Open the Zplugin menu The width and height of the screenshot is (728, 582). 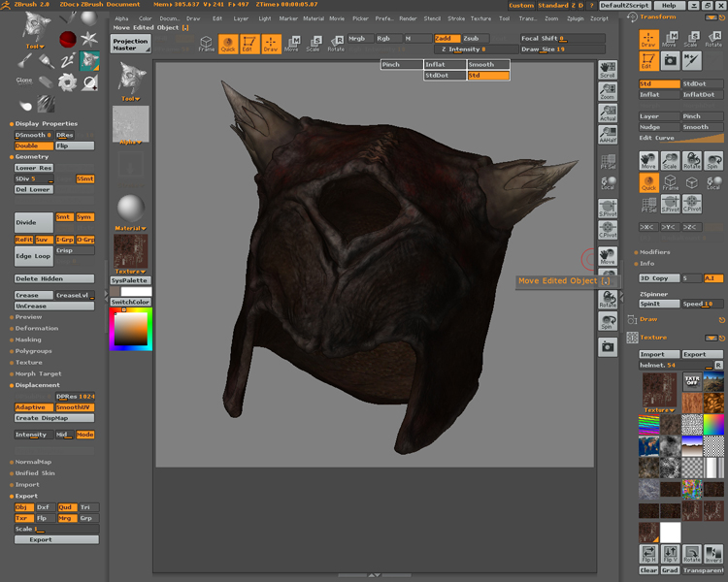tap(577, 18)
